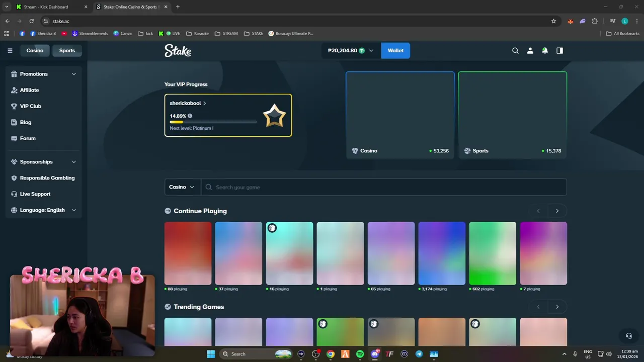Show previous Trending Games

[538, 307]
